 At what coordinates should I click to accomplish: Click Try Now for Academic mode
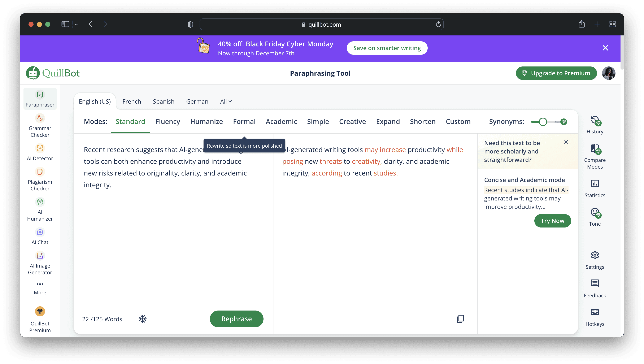coord(552,221)
